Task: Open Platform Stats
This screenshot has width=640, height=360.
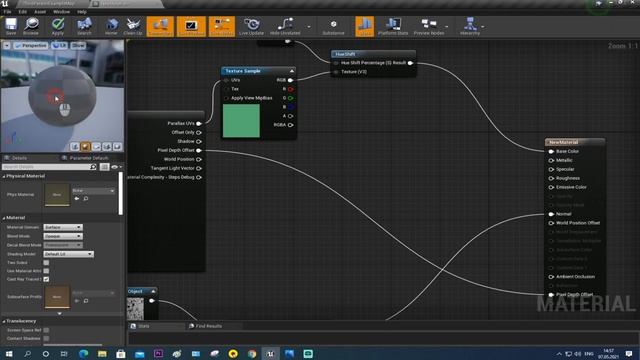Action: click(393, 27)
